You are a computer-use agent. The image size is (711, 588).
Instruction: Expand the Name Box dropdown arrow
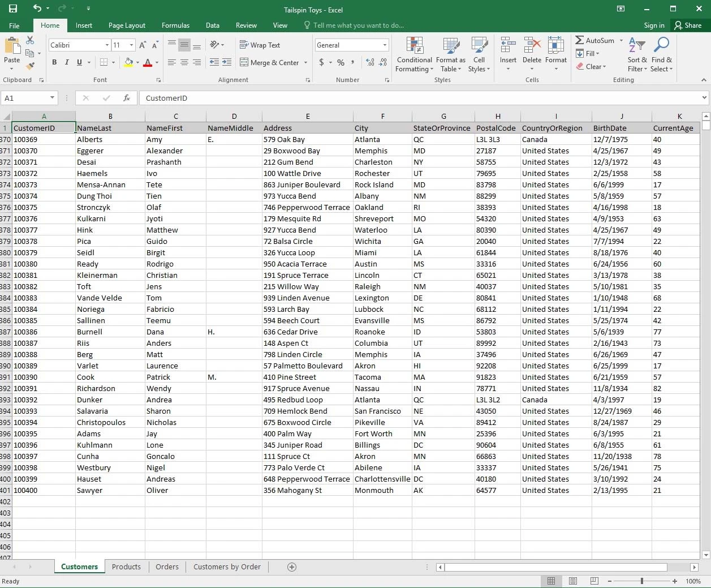[52, 98]
